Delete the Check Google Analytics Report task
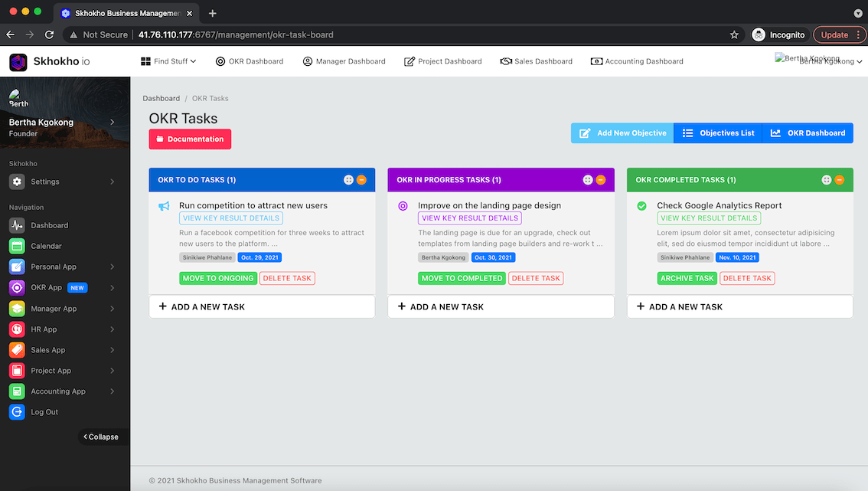 (x=747, y=278)
